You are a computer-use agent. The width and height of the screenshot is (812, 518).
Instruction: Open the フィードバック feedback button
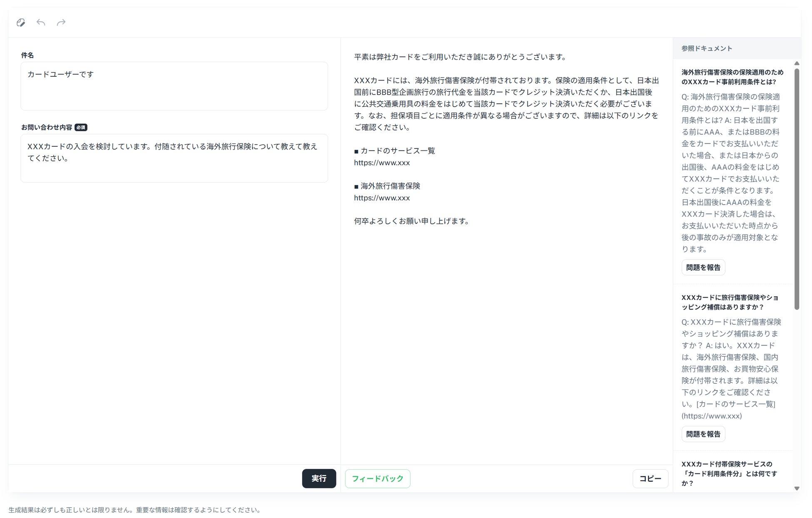pos(377,478)
